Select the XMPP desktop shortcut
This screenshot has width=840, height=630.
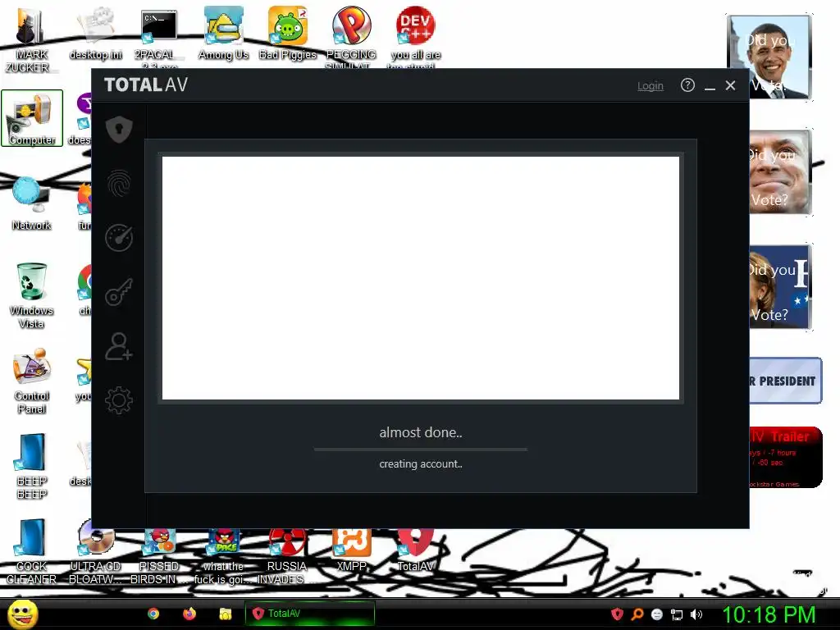pyautogui.click(x=351, y=550)
